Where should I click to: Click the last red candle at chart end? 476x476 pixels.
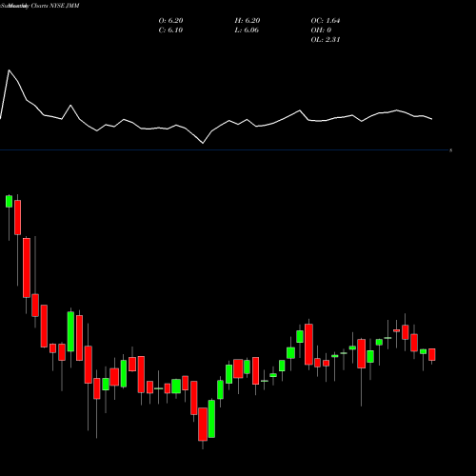[x=432, y=354]
